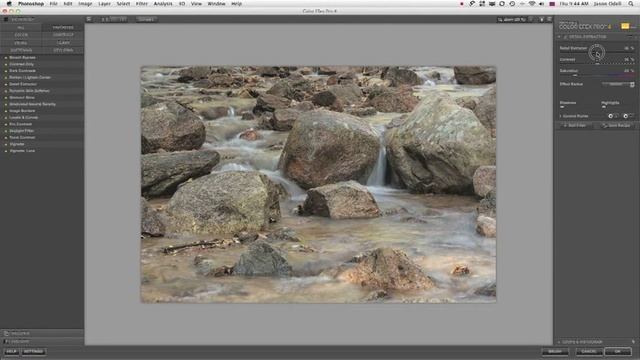Click the Add Filter button
640x360 pixels.
tap(576, 126)
